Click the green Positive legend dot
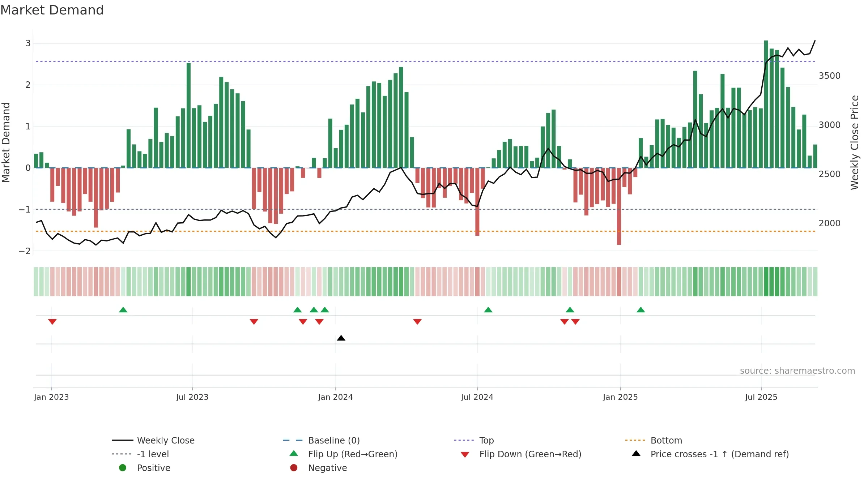 click(x=123, y=468)
